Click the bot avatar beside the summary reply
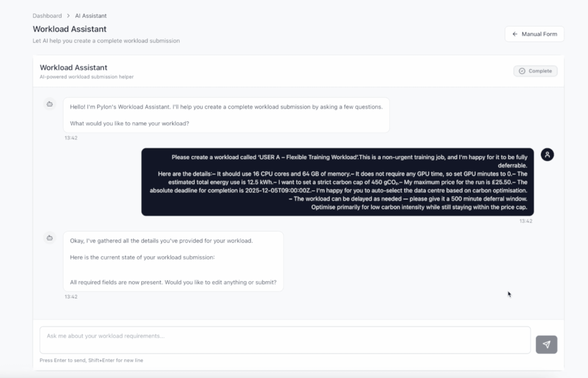The width and height of the screenshot is (588, 378). (50, 238)
